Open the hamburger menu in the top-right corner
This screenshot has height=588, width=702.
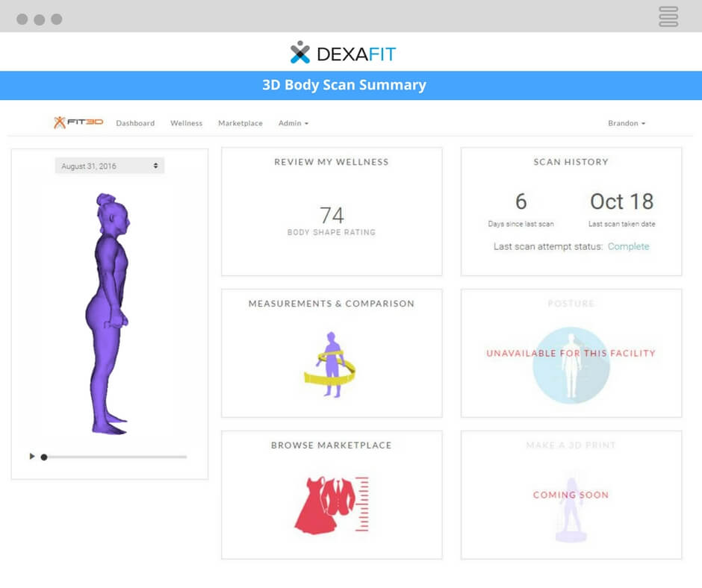point(667,17)
